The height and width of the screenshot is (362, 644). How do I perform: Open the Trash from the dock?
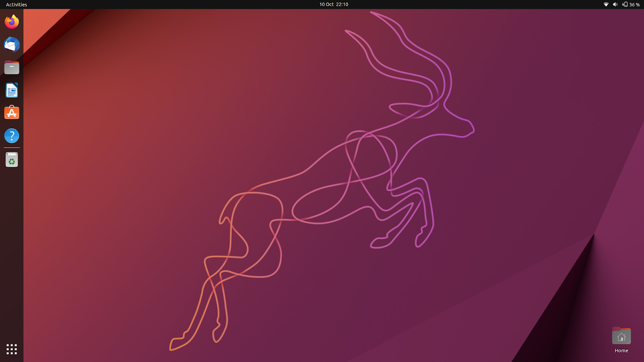coord(11,159)
